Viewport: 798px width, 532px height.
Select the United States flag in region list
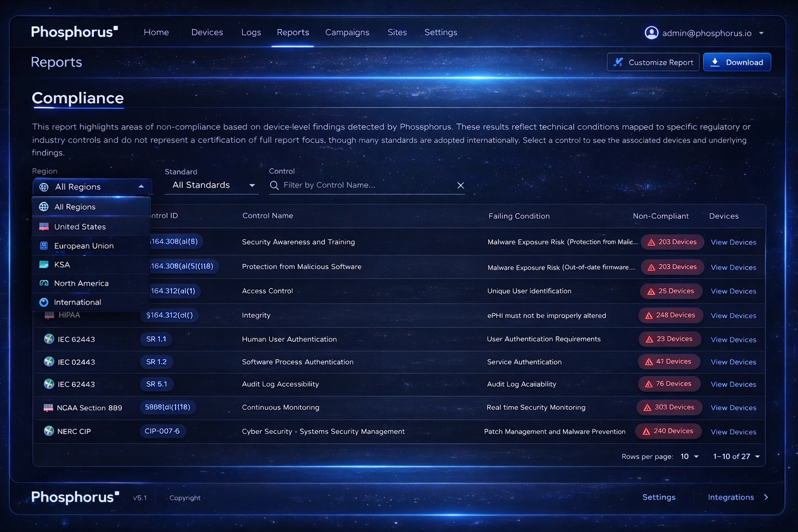pos(44,226)
